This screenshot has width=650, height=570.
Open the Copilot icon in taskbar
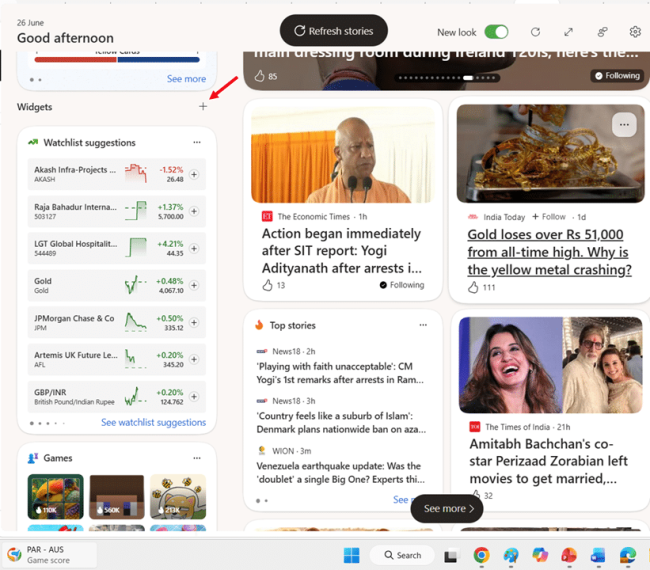point(540,555)
